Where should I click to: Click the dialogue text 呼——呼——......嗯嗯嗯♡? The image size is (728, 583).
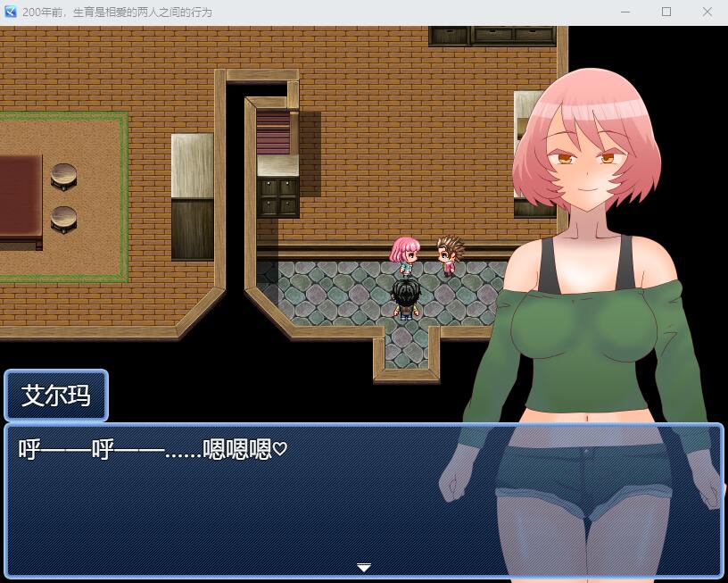click(x=153, y=449)
